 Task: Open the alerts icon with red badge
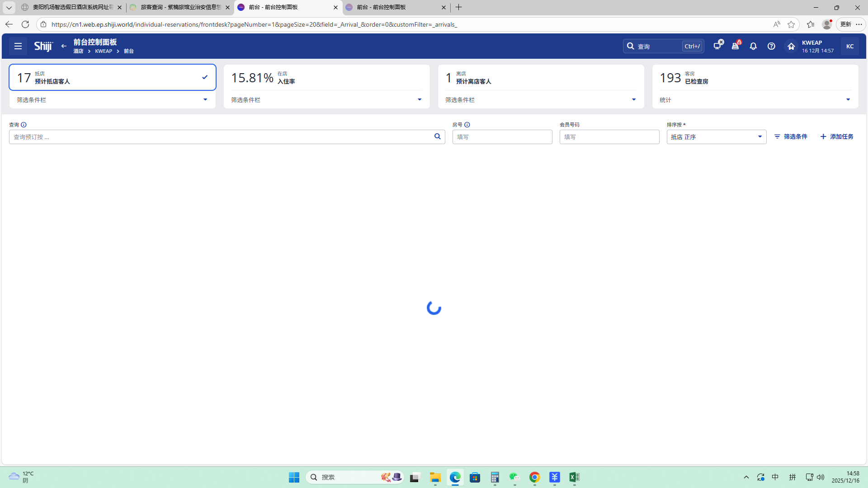click(735, 46)
